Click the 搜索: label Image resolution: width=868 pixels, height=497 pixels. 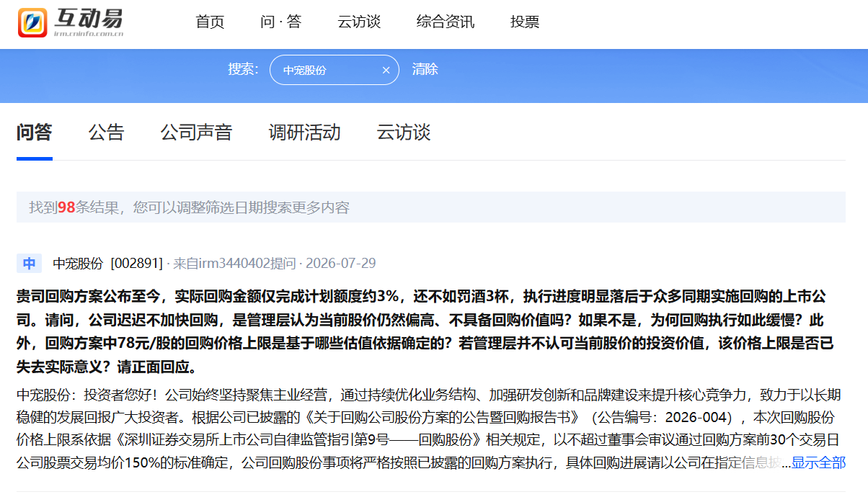tap(243, 69)
